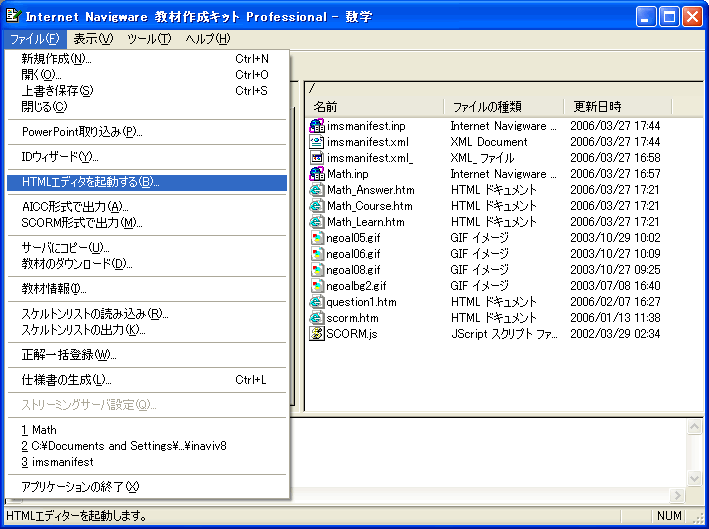Image resolution: width=709 pixels, height=529 pixels.
Task: Select HTMLエディタを起動する(B) menu item
Action: point(147,182)
